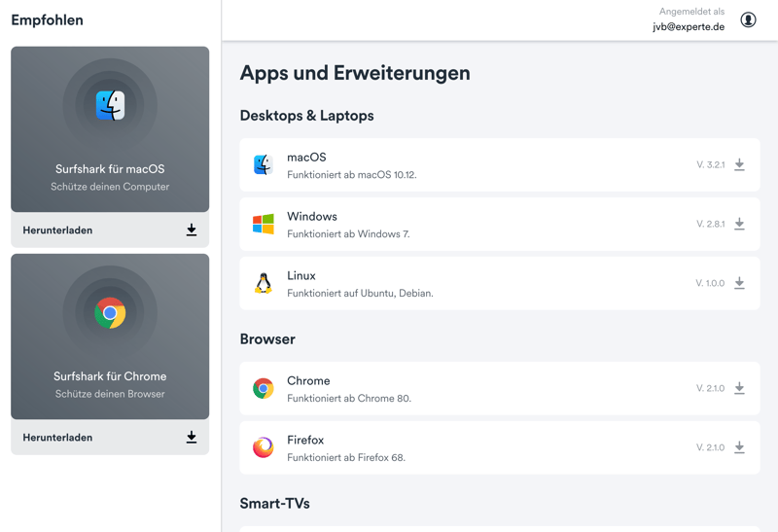Click download icon for Windows version 2.8.1
Image resolution: width=778 pixels, height=532 pixels.
click(739, 225)
